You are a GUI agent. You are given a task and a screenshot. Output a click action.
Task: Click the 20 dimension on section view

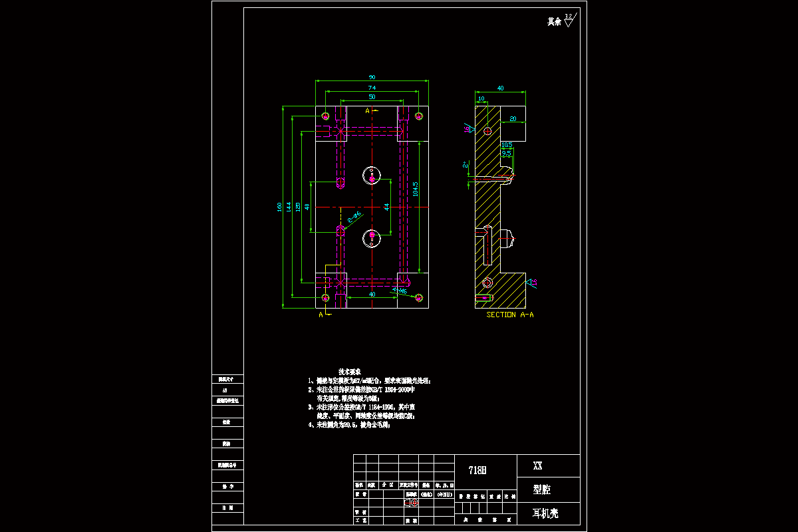click(x=513, y=118)
